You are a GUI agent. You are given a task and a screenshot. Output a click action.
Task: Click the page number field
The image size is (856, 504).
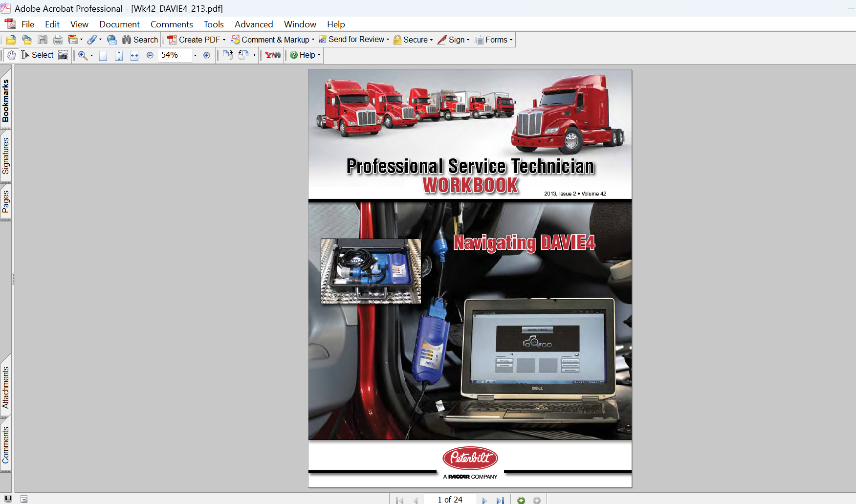pyautogui.click(x=450, y=500)
